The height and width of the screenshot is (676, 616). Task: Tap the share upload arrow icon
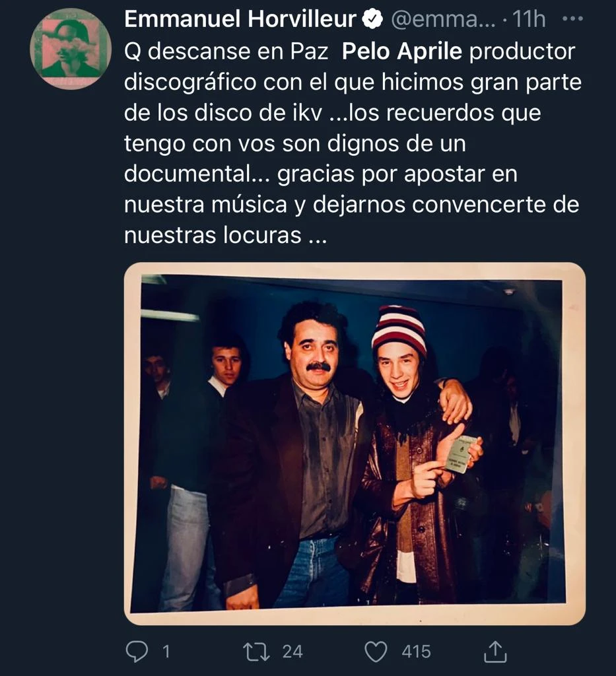pos(495,652)
